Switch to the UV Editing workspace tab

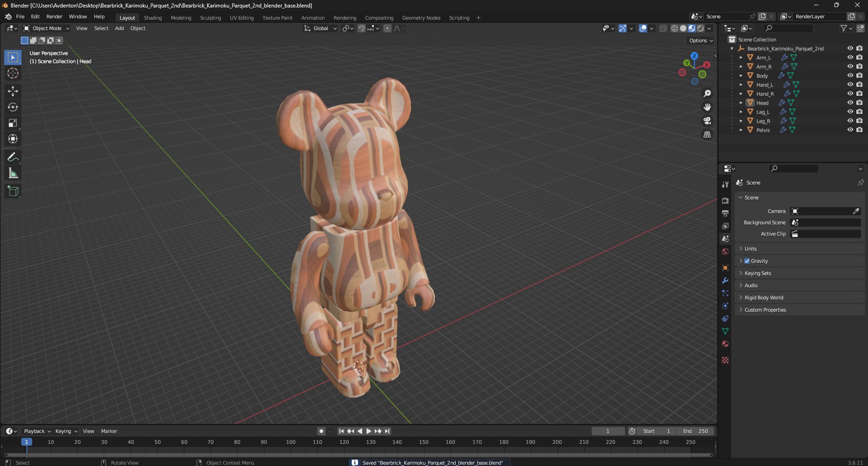point(242,18)
